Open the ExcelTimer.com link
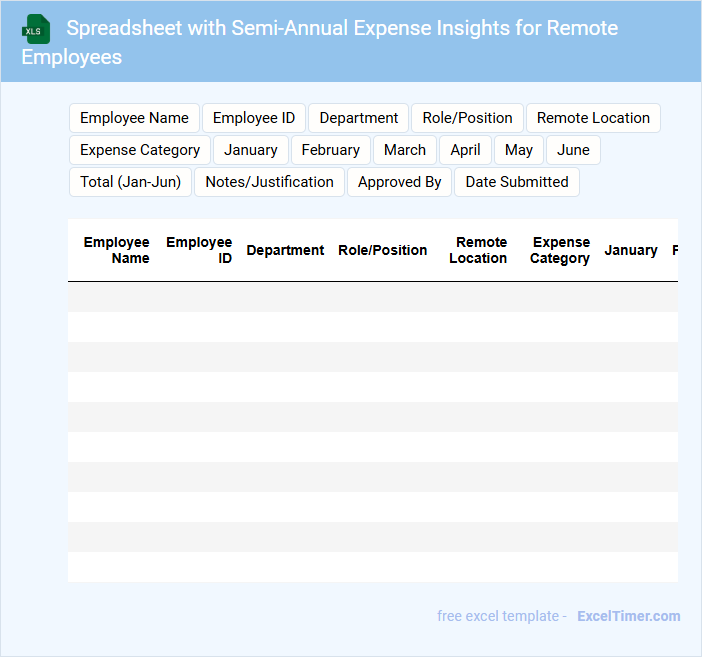 tap(628, 616)
